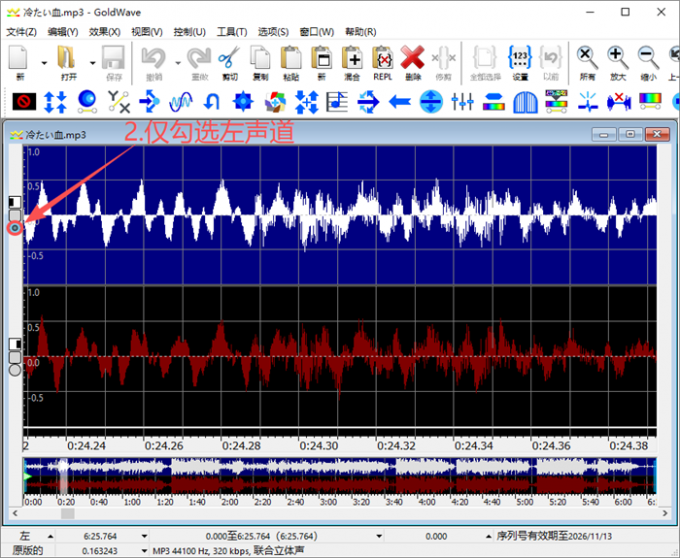The height and width of the screenshot is (558, 680).
Task: Open the 工具(T) Tools menu
Action: point(232,32)
